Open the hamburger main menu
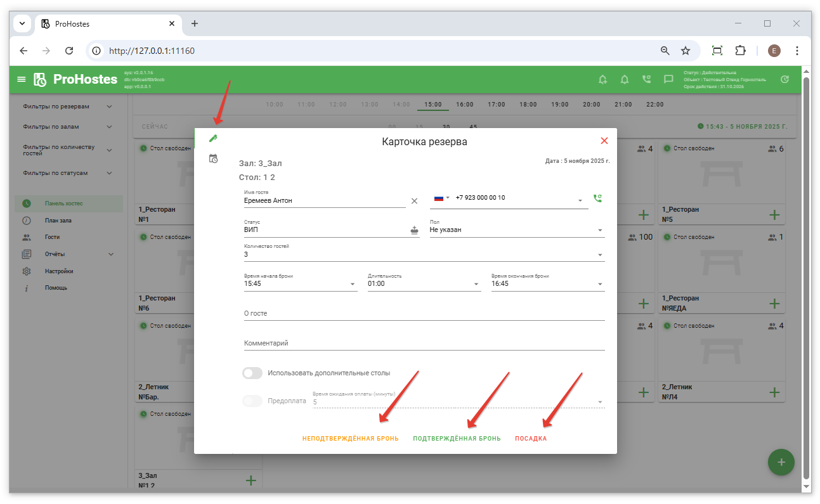The height and width of the screenshot is (504, 820). [22, 79]
